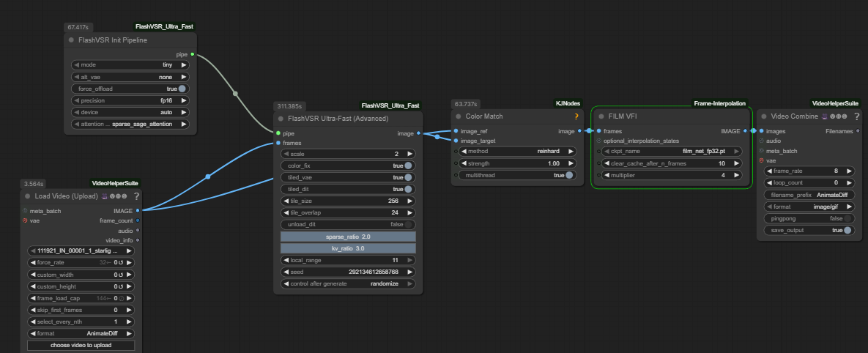Screen dimensions: 868x353
Task: Open the Color Match method dropdown reinhard
Action: [x=517, y=151]
